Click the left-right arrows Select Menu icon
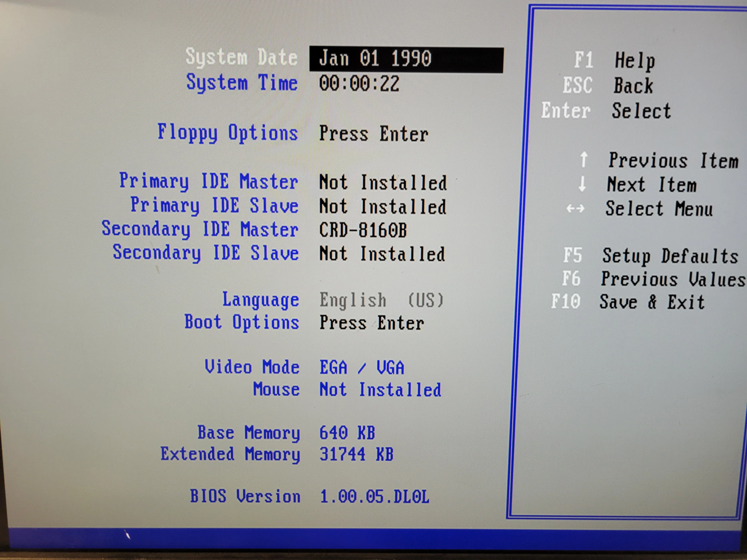 [575, 209]
